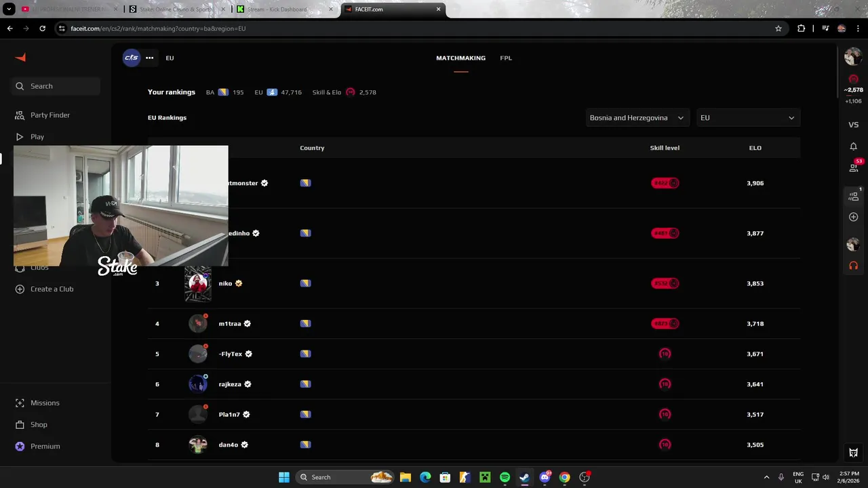The height and width of the screenshot is (488, 868).
Task: Click the Windows Start button
Action: point(284,477)
